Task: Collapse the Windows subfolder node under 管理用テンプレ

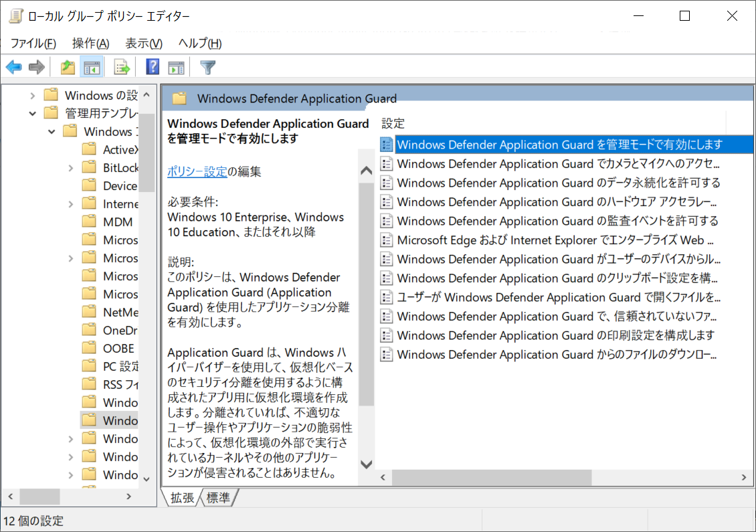Action: [x=52, y=132]
